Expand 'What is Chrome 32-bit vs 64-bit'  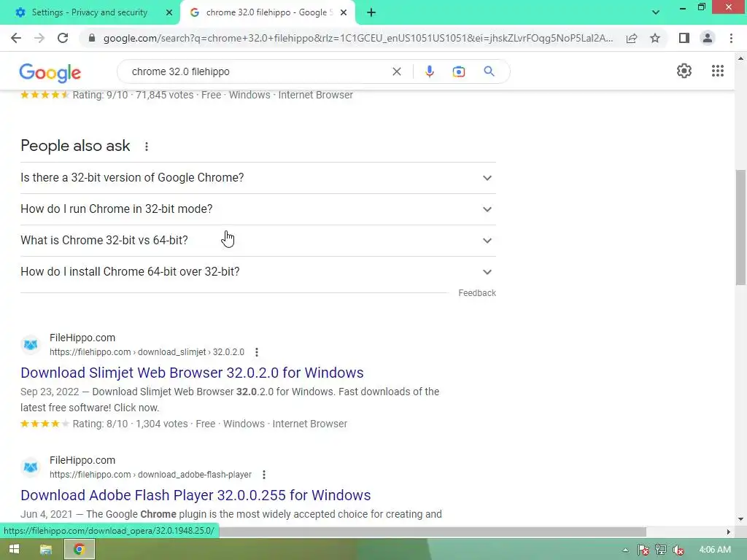(x=258, y=241)
